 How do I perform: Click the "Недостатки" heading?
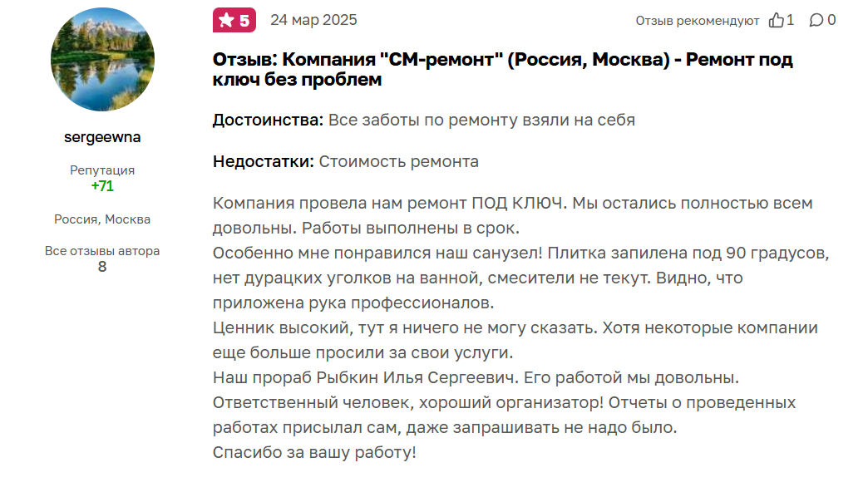tap(264, 161)
